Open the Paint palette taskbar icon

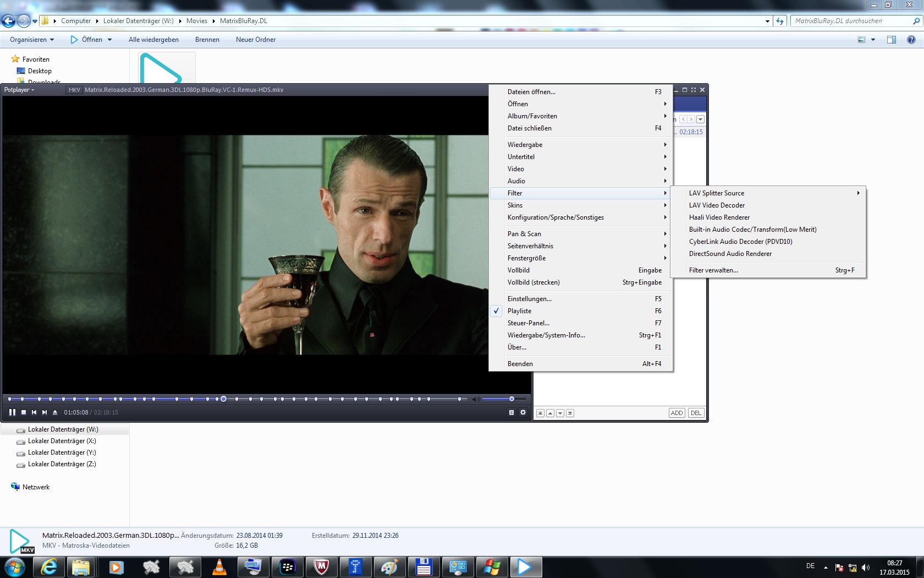point(390,567)
